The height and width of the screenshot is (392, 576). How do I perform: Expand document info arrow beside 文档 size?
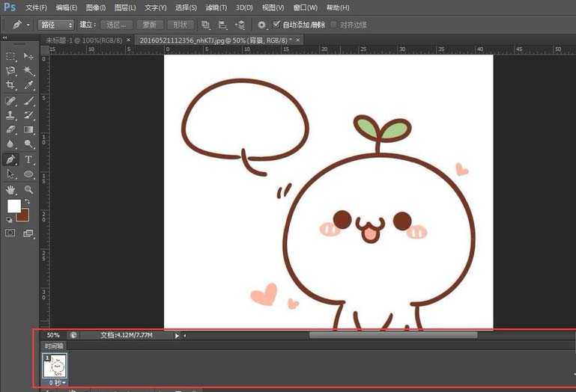[177, 335]
